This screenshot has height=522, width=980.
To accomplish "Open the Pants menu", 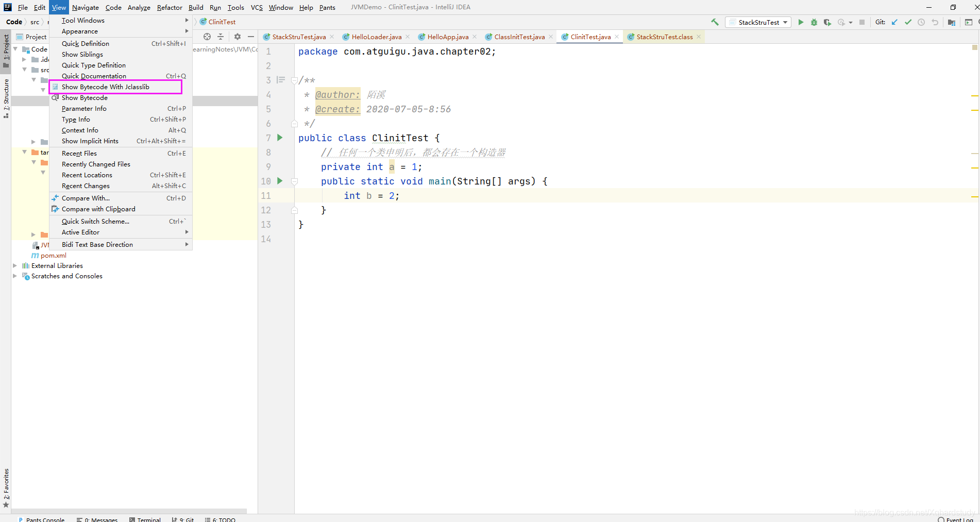I will pos(327,7).
